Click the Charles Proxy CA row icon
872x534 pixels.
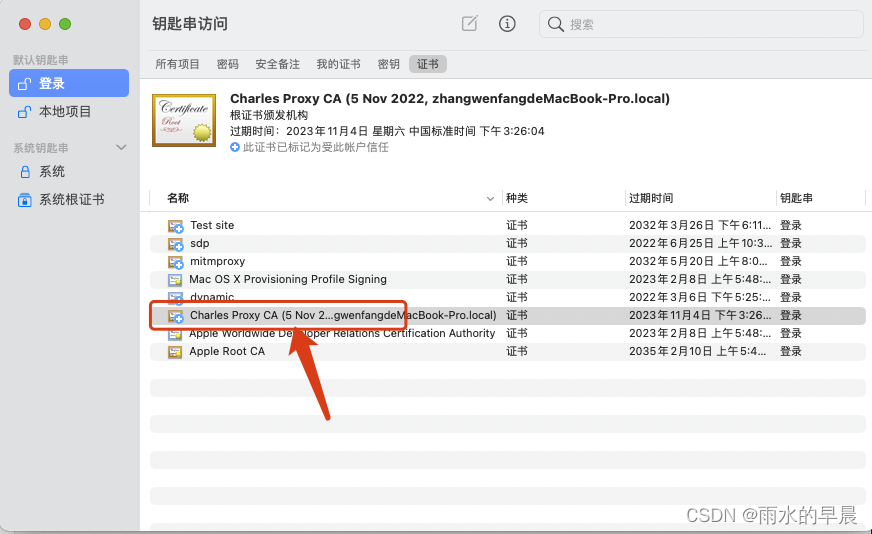pos(175,316)
